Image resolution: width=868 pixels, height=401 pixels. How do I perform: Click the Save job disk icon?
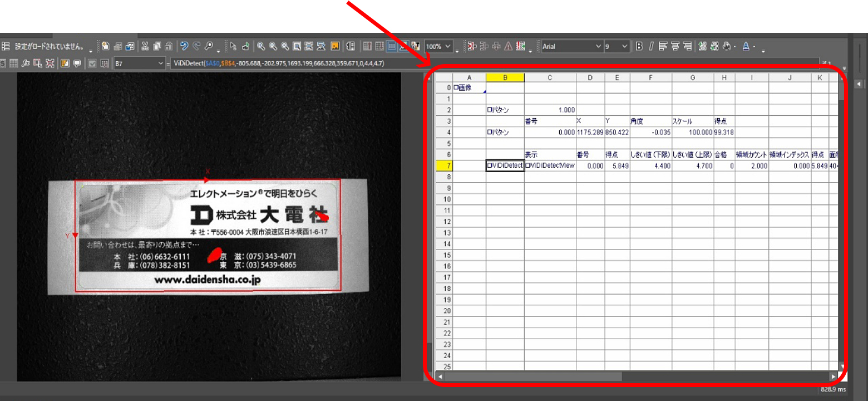130,46
